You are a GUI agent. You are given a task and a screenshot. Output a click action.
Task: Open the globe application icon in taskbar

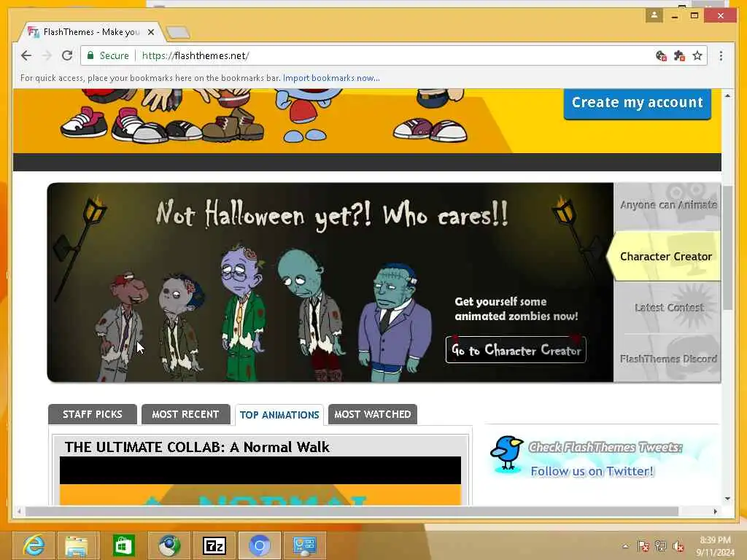click(169, 545)
